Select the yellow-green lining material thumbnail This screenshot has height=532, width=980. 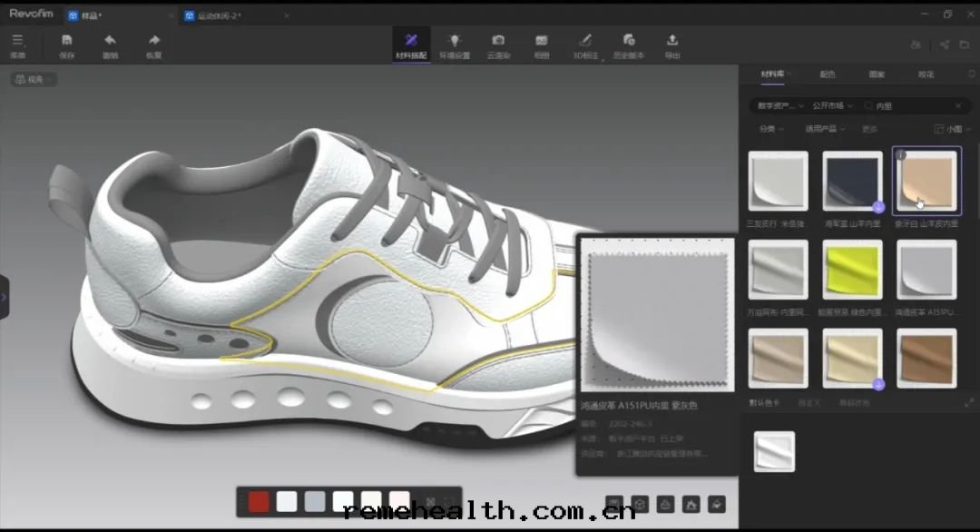[x=851, y=270]
